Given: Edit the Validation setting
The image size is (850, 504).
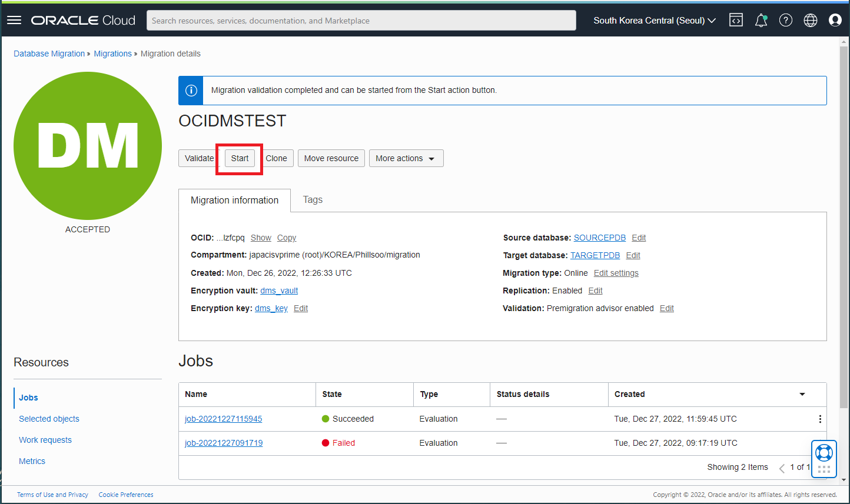Looking at the screenshot, I should (666, 308).
